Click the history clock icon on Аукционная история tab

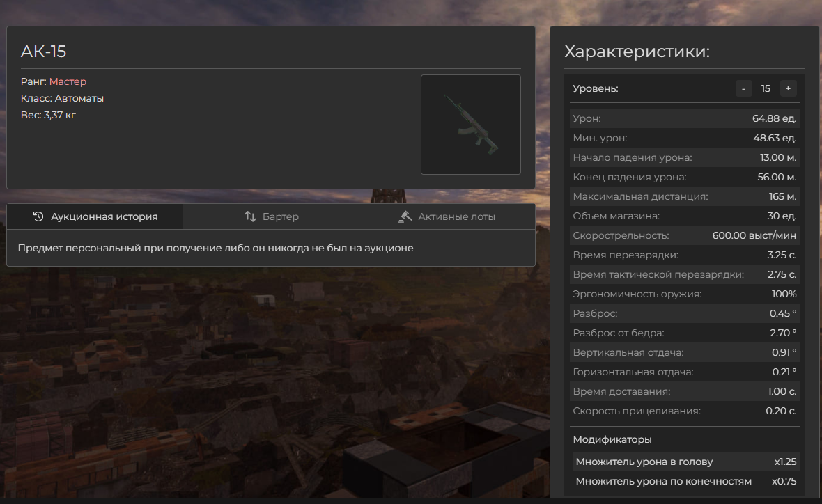tap(38, 216)
